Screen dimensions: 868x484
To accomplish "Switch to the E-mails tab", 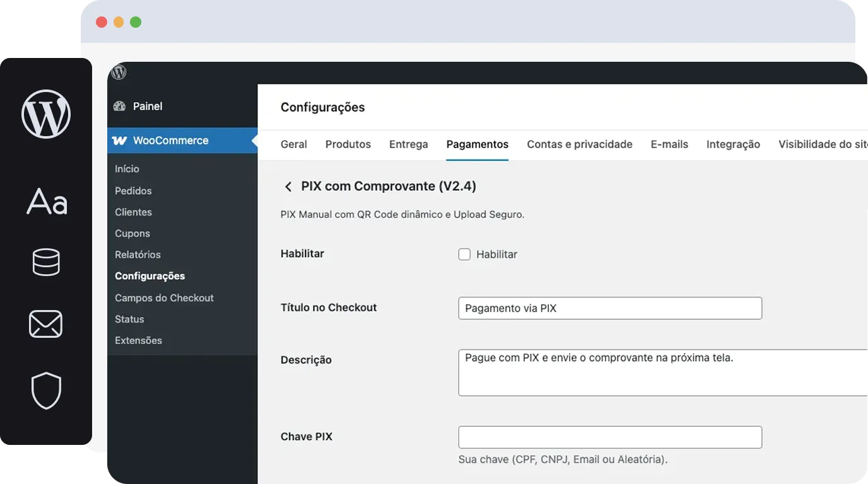I will pyautogui.click(x=669, y=144).
